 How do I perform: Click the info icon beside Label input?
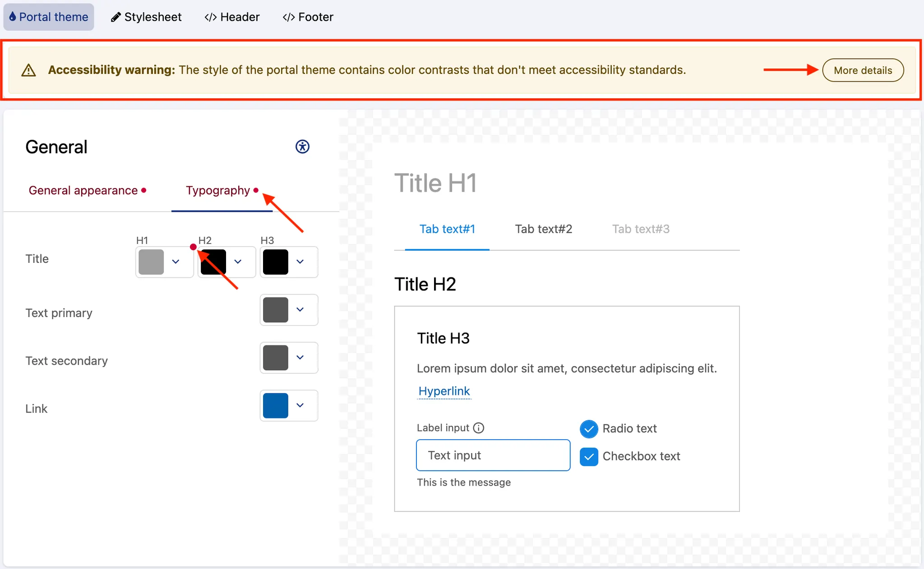(x=479, y=428)
